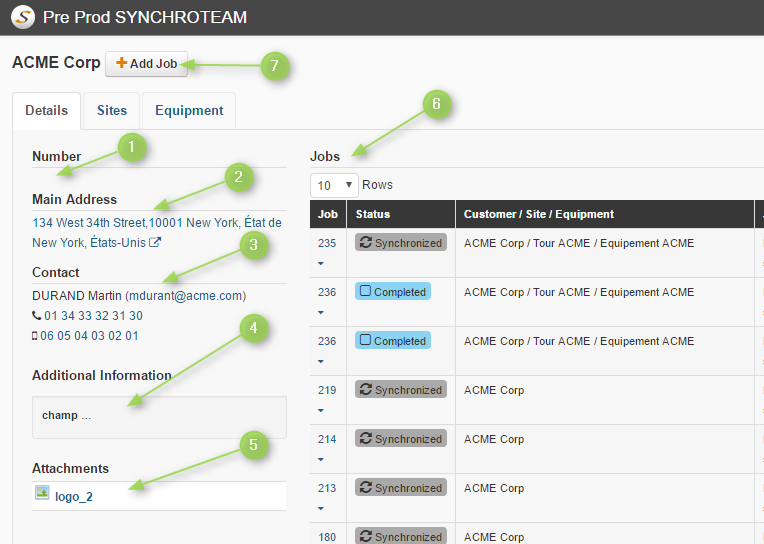
Task: Click ACME Corp text in job 214 row
Action: [x=494, y=439]
